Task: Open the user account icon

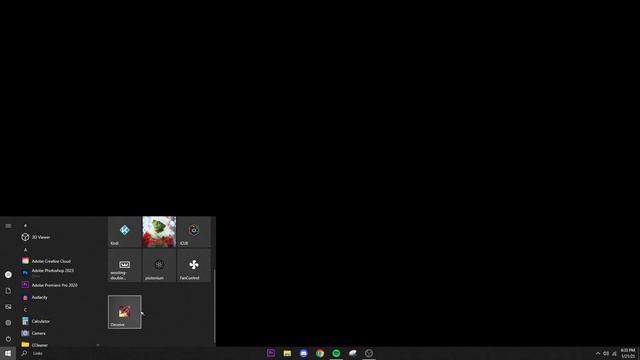Action: 8,275
